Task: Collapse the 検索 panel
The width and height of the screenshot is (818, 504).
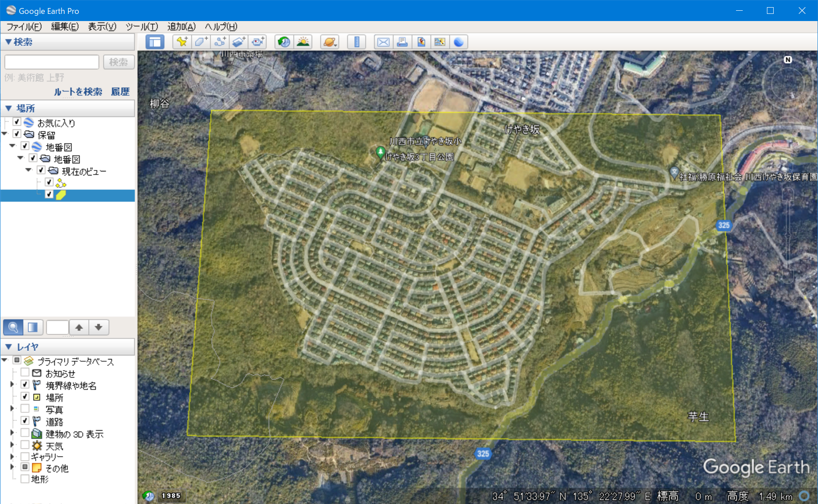Action: 8,42
